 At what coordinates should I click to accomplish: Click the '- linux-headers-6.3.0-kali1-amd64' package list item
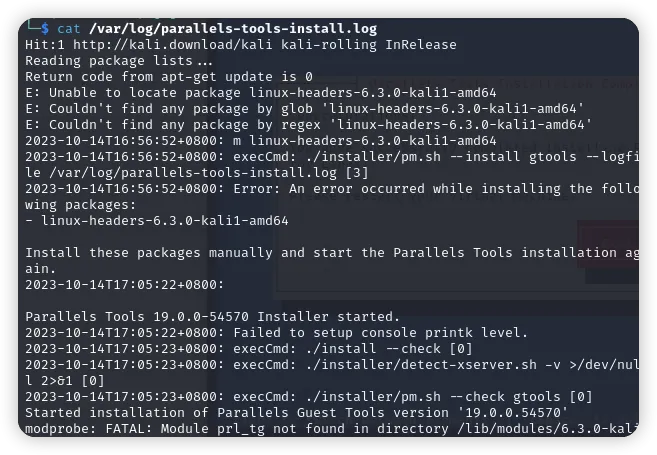pyautogui.click(x=156, y=221)
